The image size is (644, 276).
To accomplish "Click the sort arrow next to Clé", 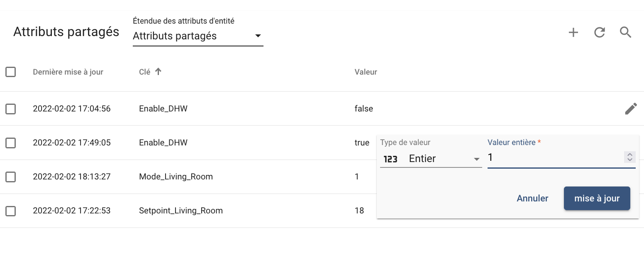I will coord(158,72).
